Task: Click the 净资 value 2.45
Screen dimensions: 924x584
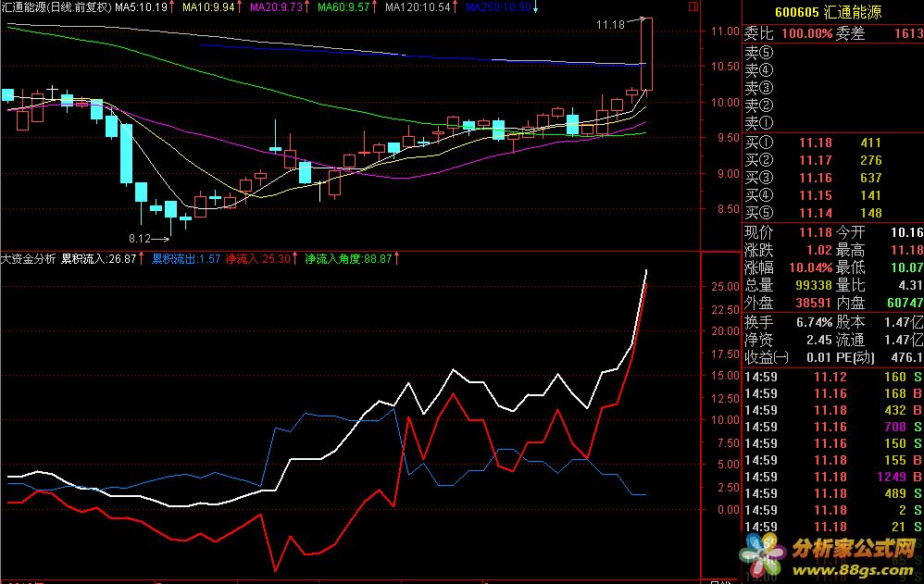Action: [x=819, y=340]
